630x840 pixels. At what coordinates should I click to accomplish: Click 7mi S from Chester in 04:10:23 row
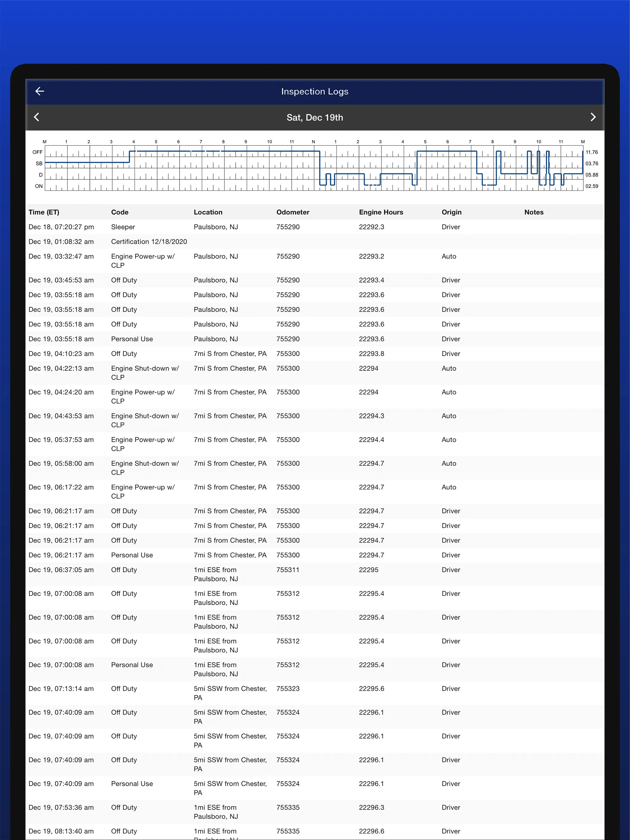point(230,354)
